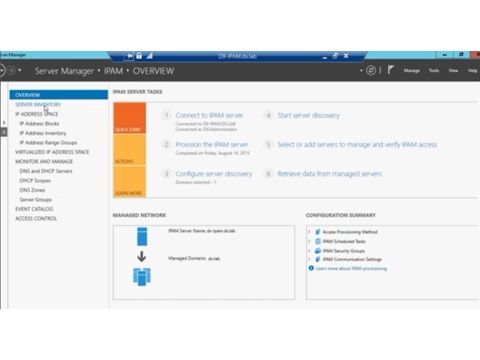Open Server Groups

point(36,200)
